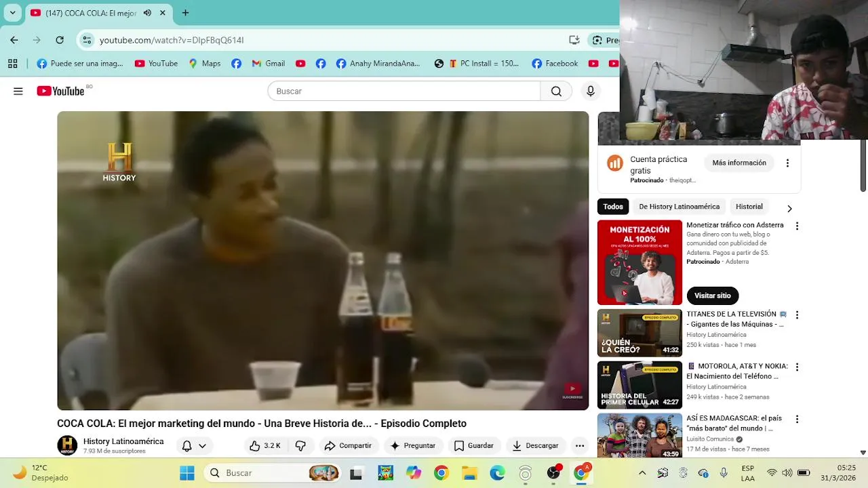This screenshot has height=488, width=868.
Task: Open the Madagascar video thumbnail
Action: pyautogui.click(x=639, y=436)
